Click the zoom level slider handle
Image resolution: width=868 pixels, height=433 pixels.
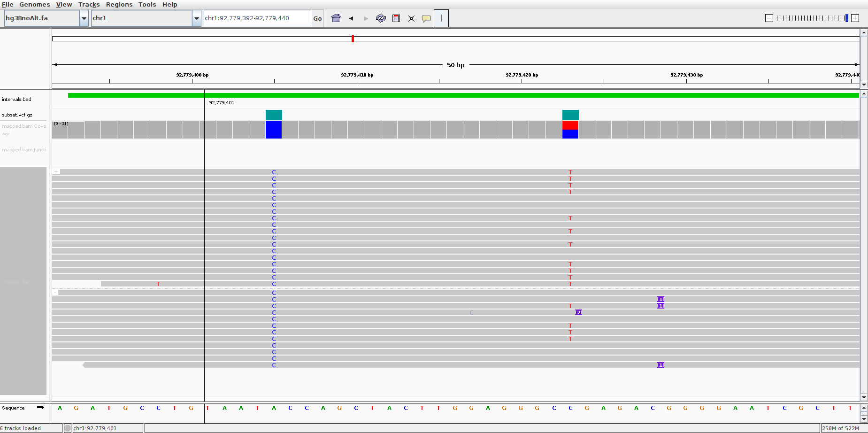tap(846, 18)
